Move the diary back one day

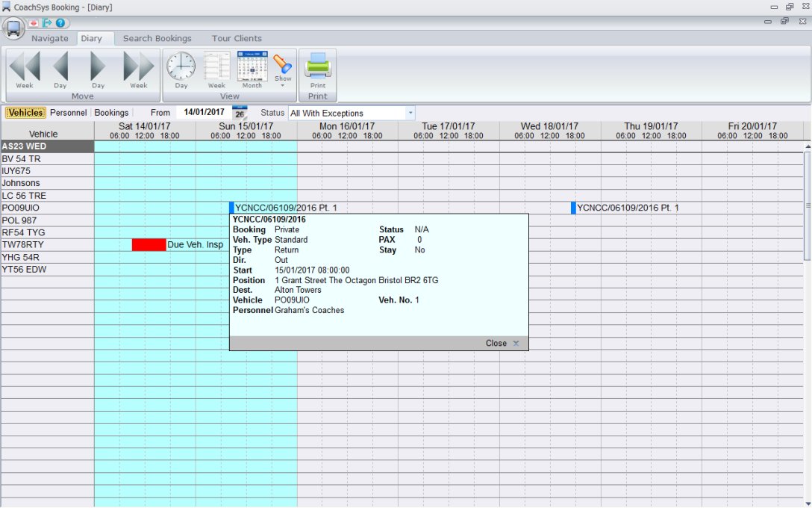click(x=60, y=69)
